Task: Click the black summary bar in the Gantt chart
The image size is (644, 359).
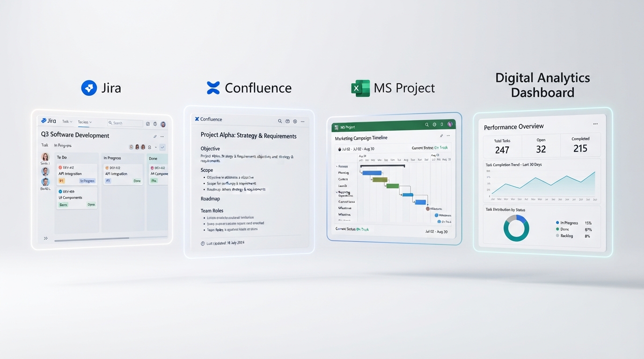Action: 382,165
